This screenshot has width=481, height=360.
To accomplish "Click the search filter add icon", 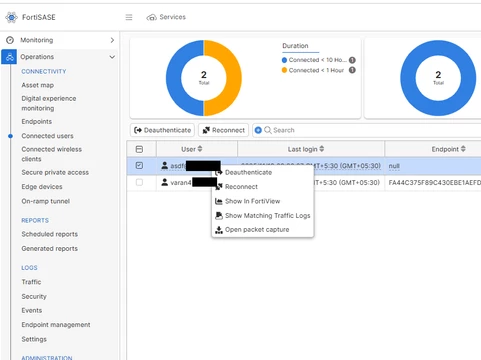I will (258, 130).
